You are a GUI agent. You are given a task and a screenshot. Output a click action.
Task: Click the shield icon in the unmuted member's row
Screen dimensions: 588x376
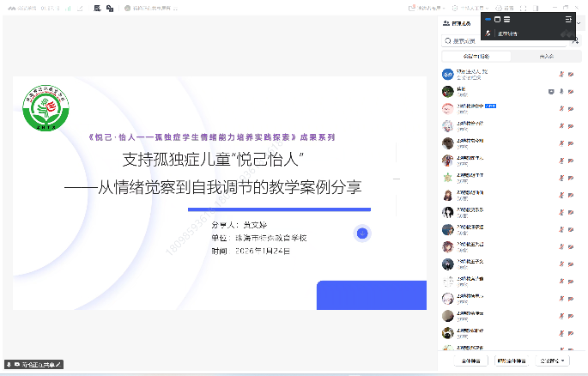551,92
